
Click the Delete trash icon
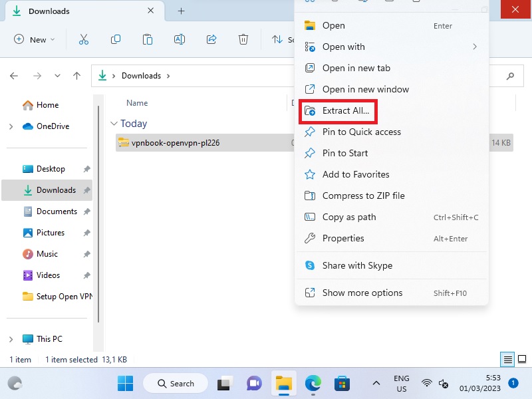click(243, 39)
